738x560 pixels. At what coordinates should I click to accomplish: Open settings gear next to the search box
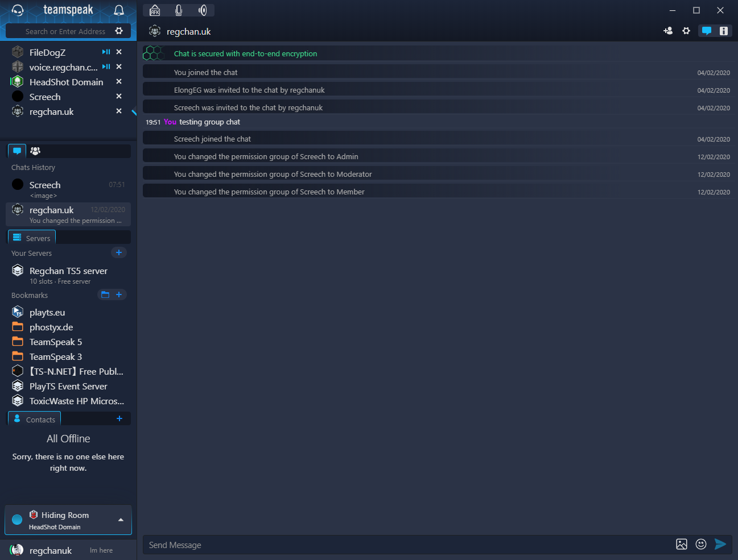119,31
